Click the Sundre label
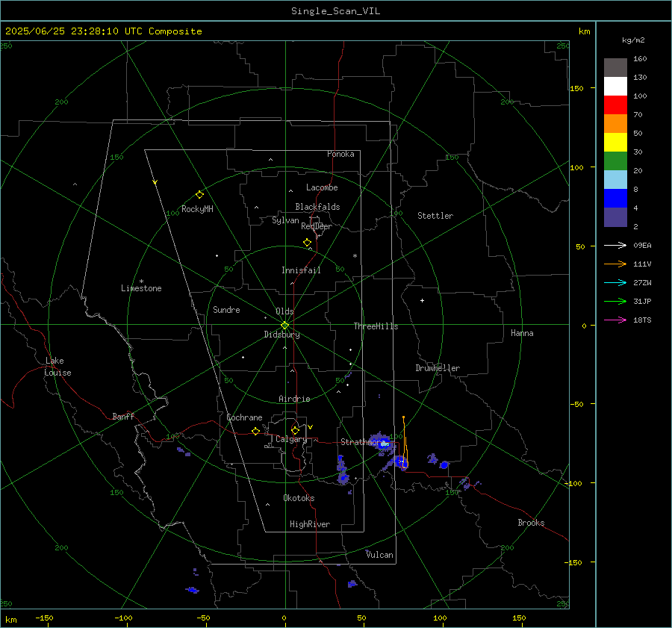This screenshot has height=628, width=672. coord(226,310)
